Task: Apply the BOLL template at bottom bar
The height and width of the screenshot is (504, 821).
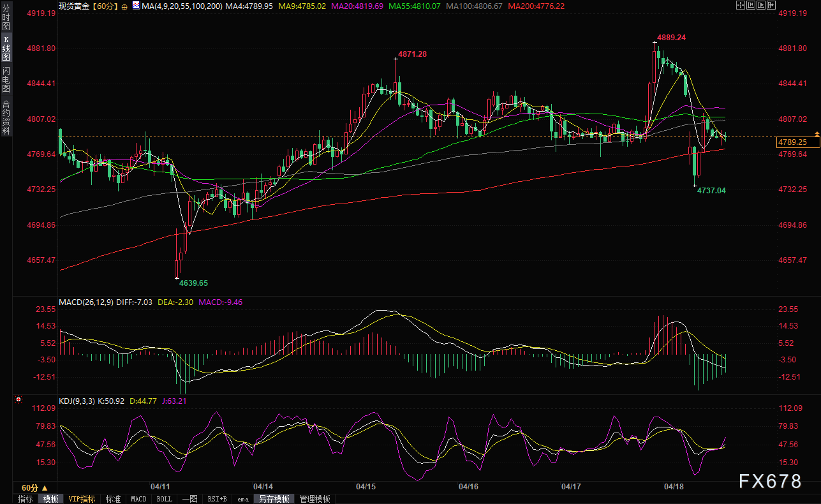Action: pos(164,499)
